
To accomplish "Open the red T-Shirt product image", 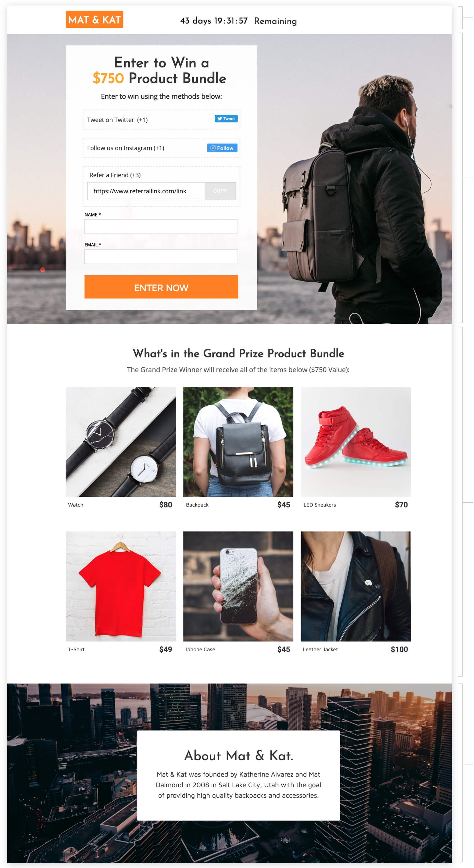I will coord(121,586).
